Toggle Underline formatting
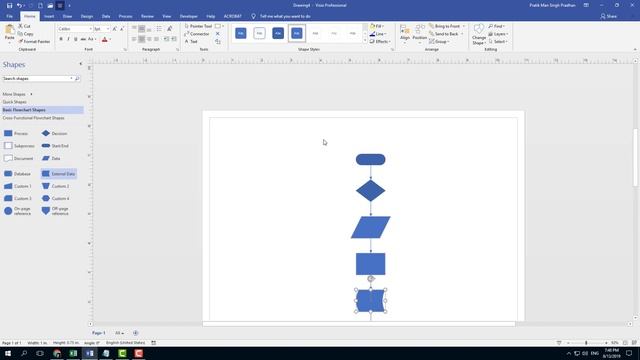The image size is (640, 360). click(x=76, y=39)
